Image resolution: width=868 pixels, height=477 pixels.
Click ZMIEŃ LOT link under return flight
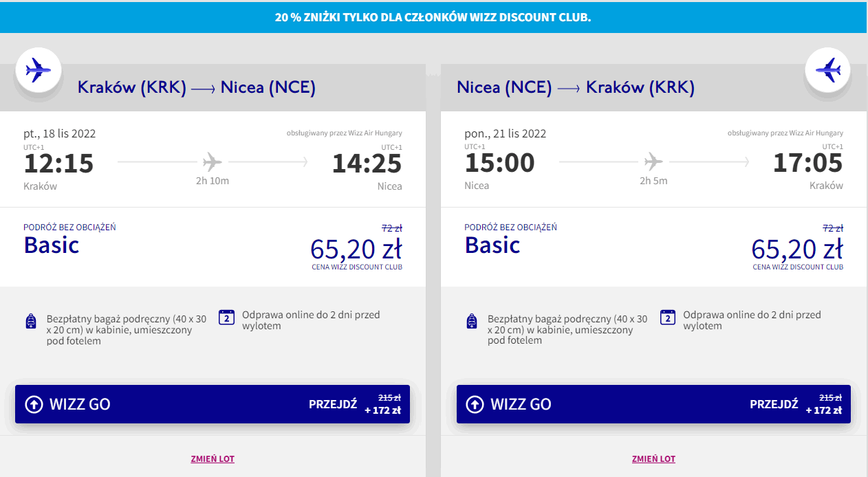[653, 458]
